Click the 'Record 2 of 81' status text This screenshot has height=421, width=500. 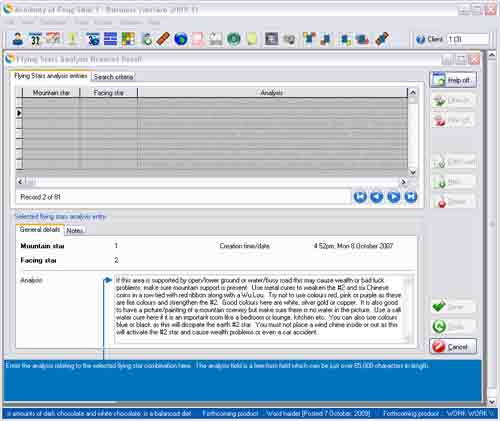(40, 197)
